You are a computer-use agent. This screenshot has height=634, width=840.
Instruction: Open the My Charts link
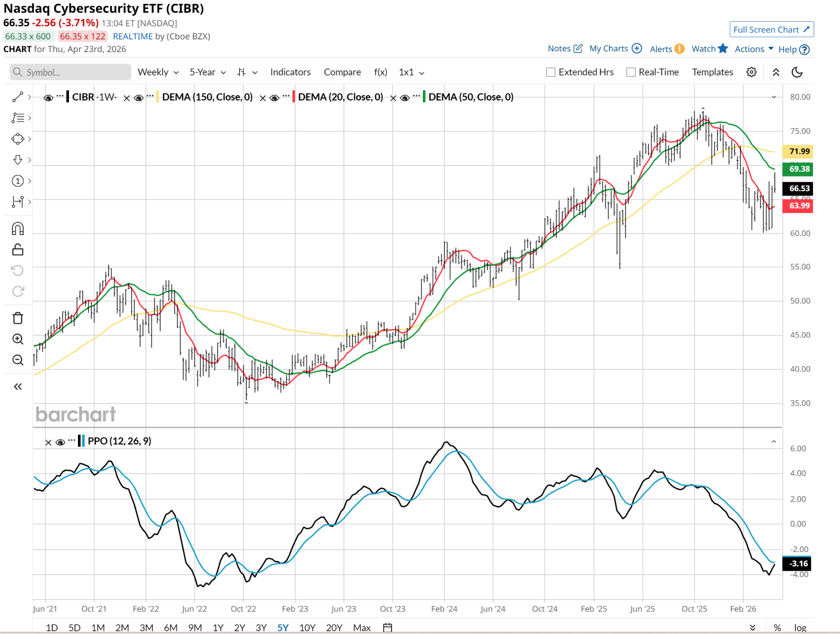pyautogui.click(x=615, y=49)
